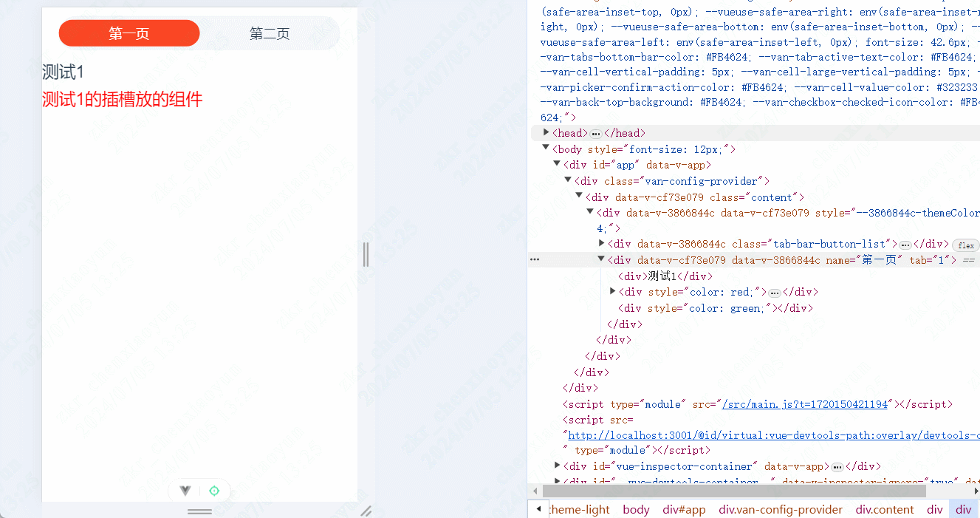Select the script type="module" src main.js line
Screen dimensions: 980x518
758,404
